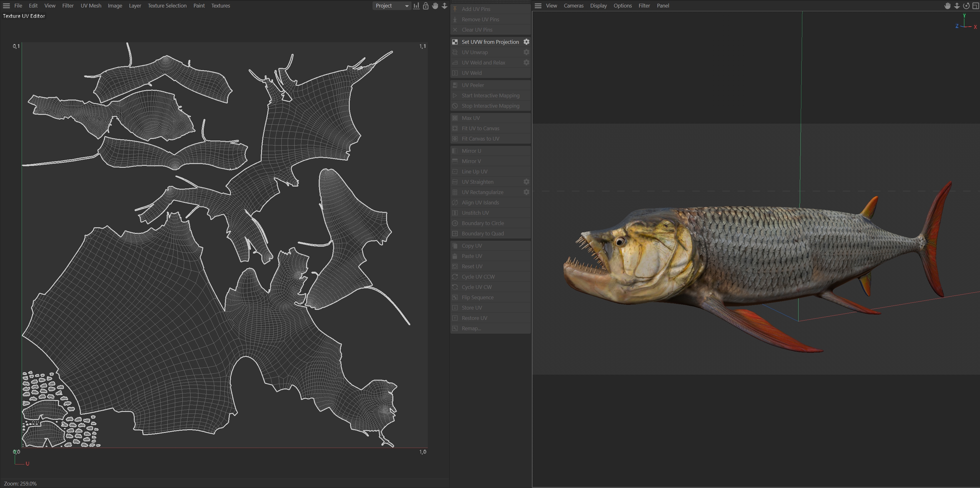This screenshot has height=488, width=980.
Task: Expand the 3D viewport hamburger menu
Action: 538,6
